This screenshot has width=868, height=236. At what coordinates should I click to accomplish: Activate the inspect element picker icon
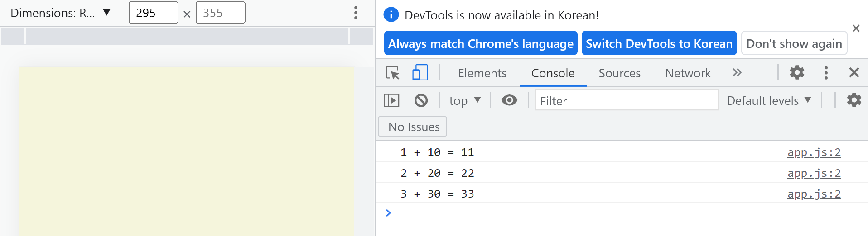click(393, 73)
